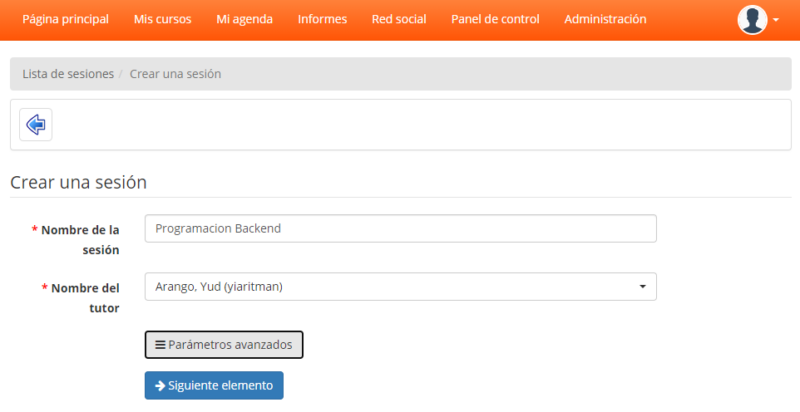800x412 pixels.
Task: Expand the caret beside the user avatar
Action: tap(776, 20)
